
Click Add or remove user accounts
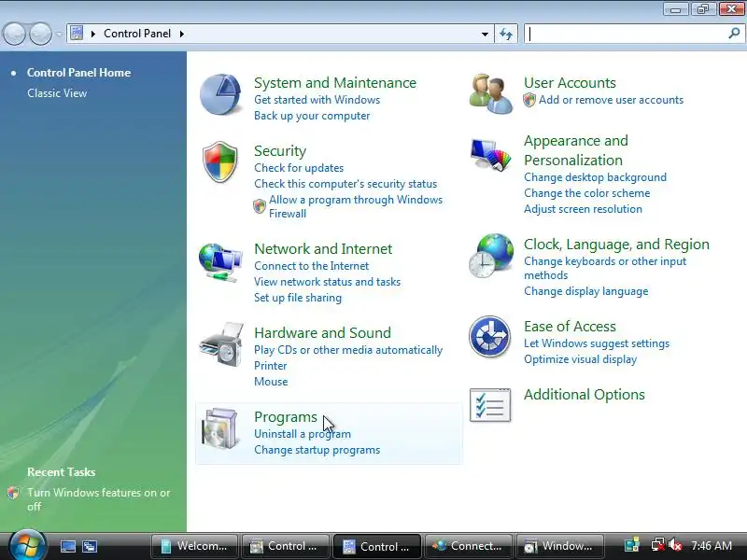click(x=611, y=100)
